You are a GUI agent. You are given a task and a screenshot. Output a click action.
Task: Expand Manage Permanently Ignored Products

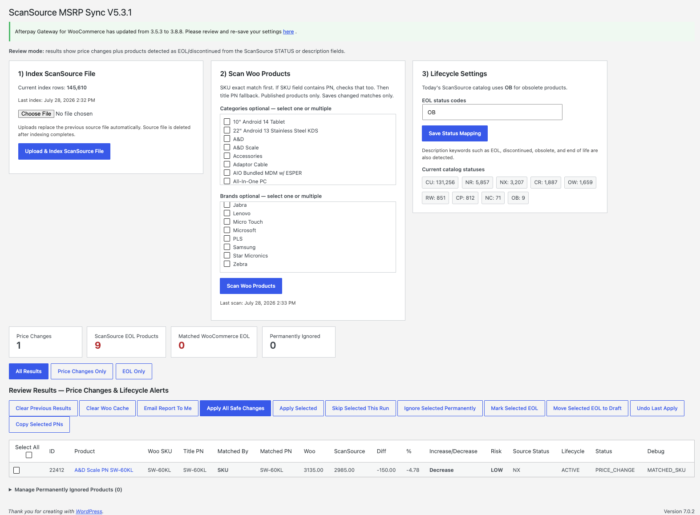coord(65,490)
